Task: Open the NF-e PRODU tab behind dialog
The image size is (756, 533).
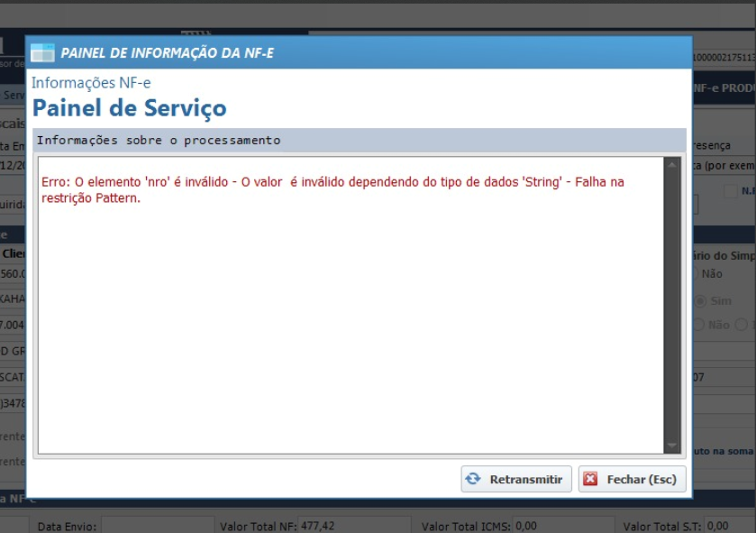Action: (723, 89)
